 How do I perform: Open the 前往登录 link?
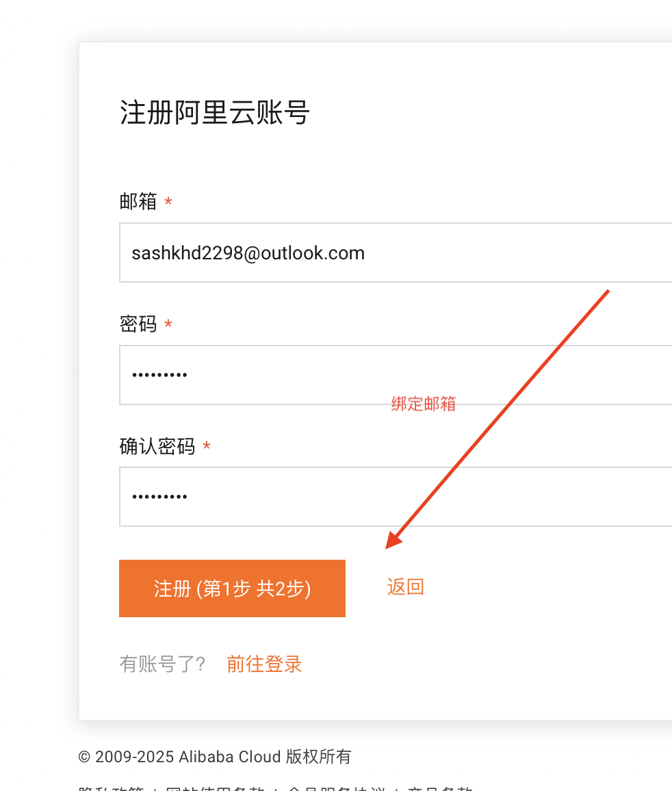[x=264, y=664]
